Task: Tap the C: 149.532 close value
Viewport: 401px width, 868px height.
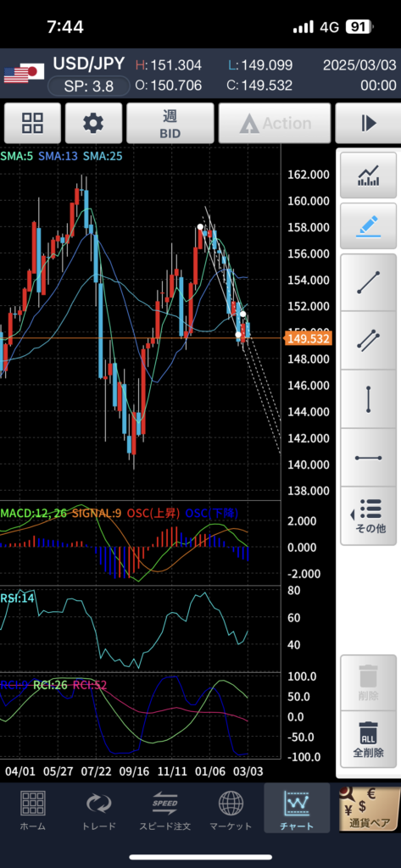Action: point(259,86)
